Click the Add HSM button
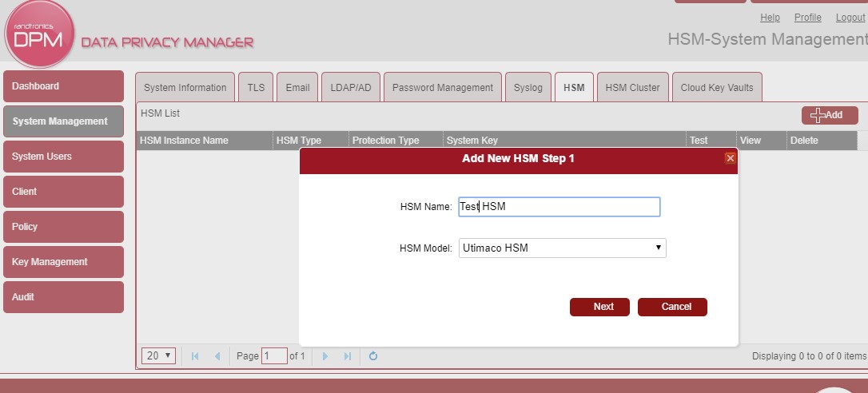868x393 pixels. tap(830, 115)
